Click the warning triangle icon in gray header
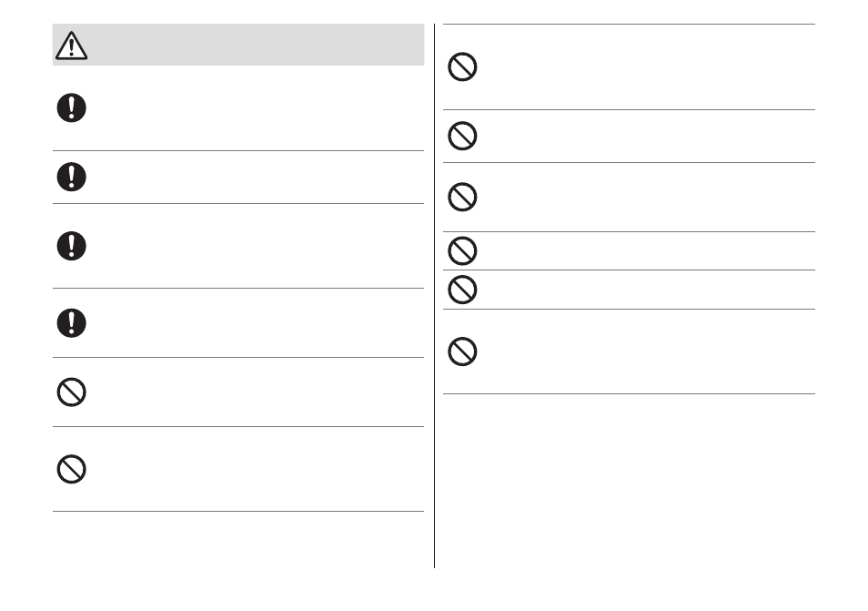Screen dimensions: 868x611 coord(71,46)
